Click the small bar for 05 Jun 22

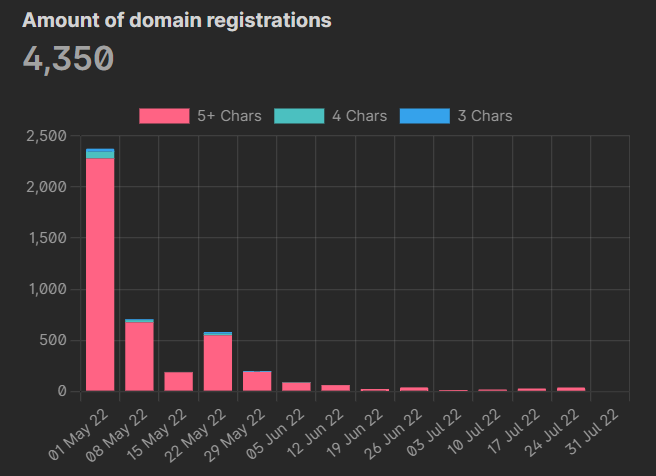coord(296,386)
